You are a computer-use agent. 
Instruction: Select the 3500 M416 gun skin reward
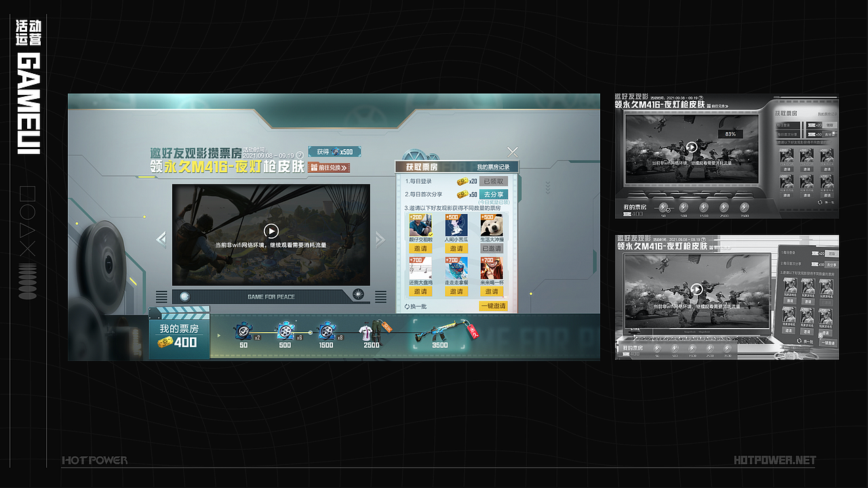click(x=439, y=333)
